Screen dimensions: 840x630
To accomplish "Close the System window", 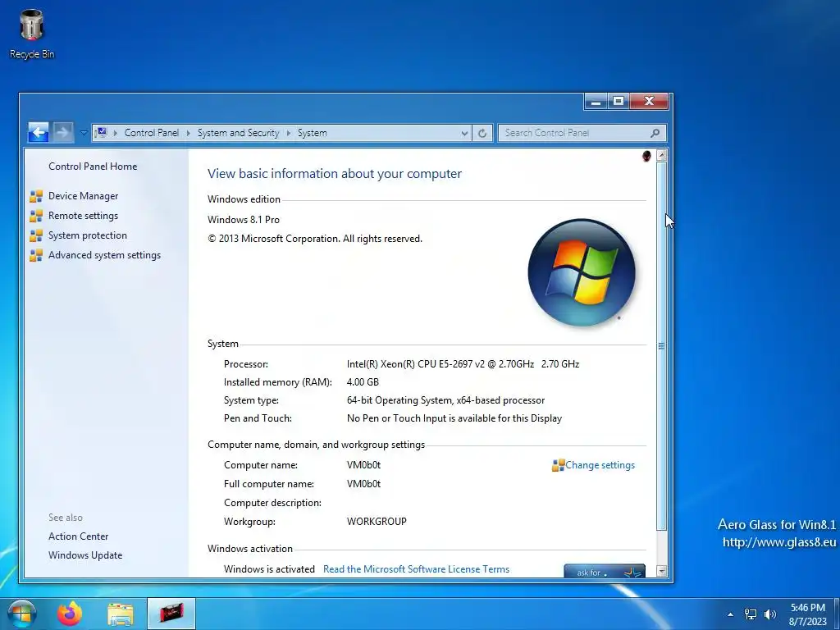I will point(649,101).
